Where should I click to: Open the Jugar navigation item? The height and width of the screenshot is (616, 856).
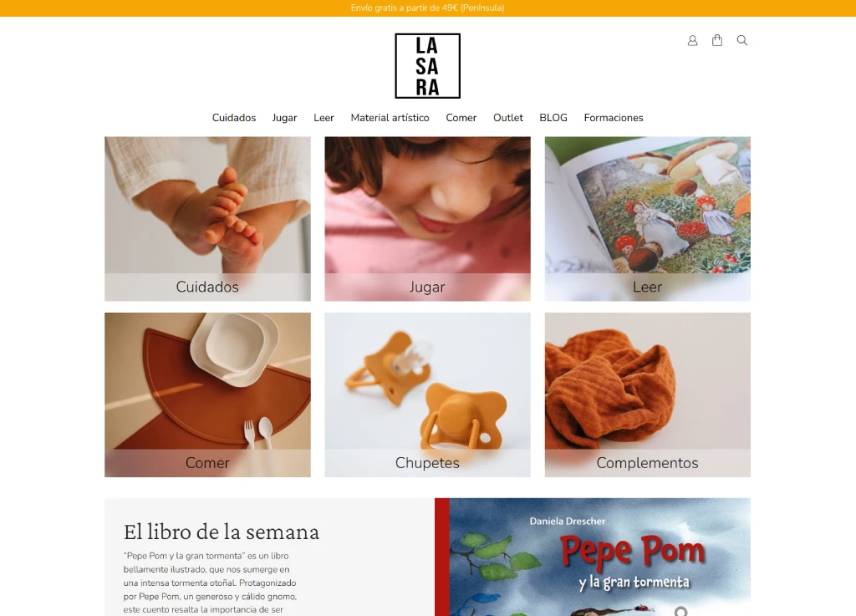click(284, 118)
